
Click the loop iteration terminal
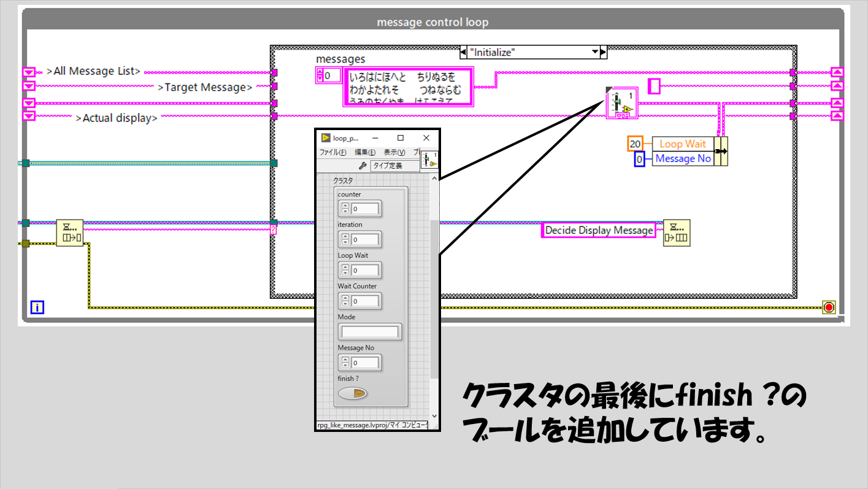click(x=37, y=307)
